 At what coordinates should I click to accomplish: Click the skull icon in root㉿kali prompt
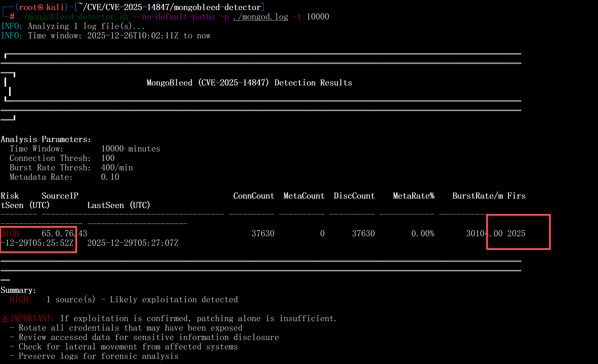40,7
